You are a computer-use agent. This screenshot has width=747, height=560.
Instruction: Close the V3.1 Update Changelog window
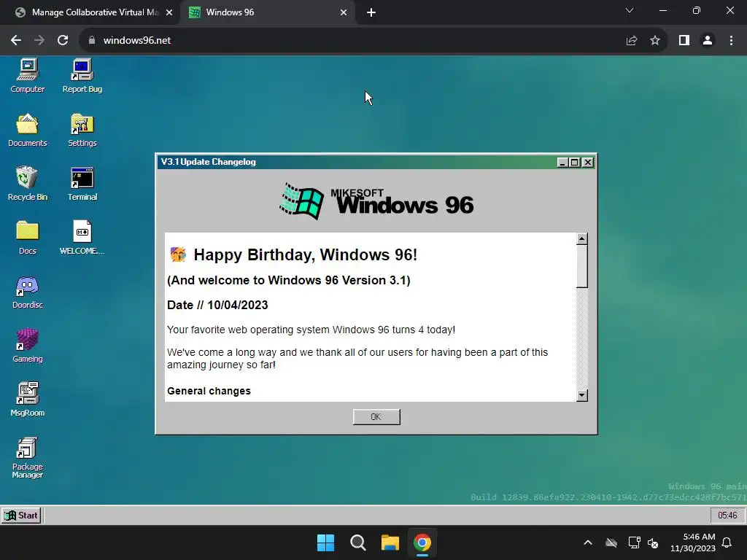(588, 163)
